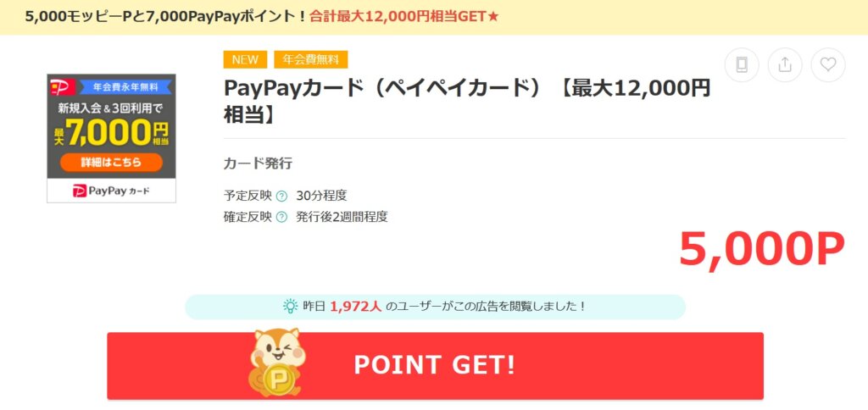Click the squirrel mascot with coin
Screen dimensions: 868x410
pos(275,362)
